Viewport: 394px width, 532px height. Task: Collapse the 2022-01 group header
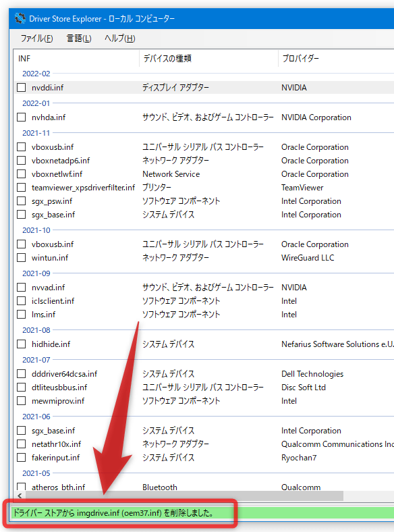tap(36, 103)
